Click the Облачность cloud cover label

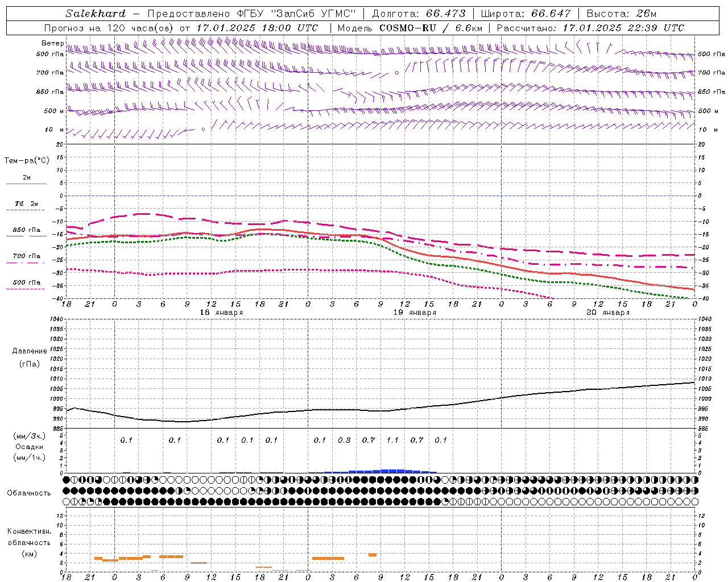pos(29,493)
